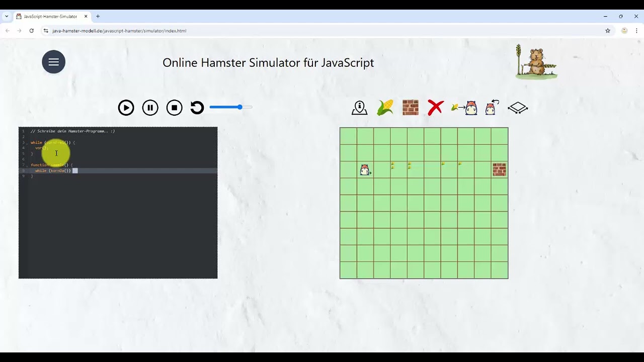Open a new browser tab
Image resolution: width=644 pixels, height=362 pixels.
point(98,17)
